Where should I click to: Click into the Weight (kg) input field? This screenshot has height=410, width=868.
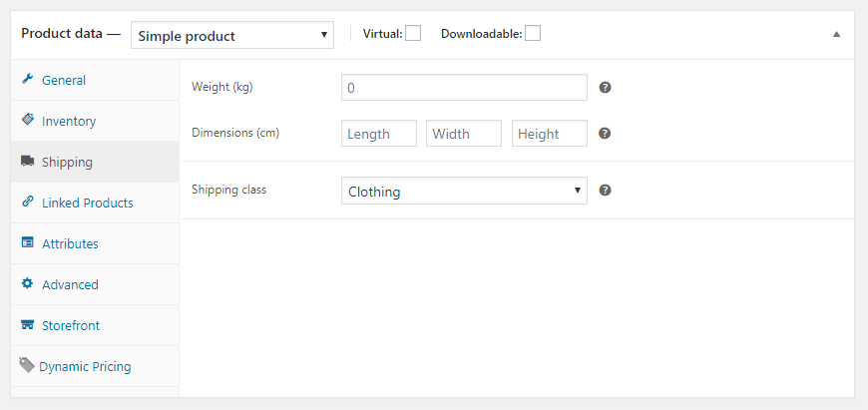pyautogui.click(x=464, y=88)
